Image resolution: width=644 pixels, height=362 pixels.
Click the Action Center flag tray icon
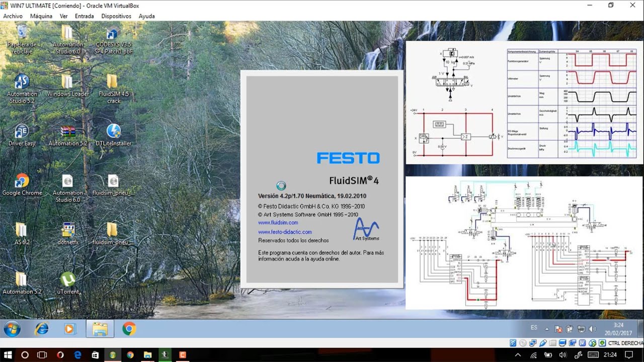click(x=558, y=329)
